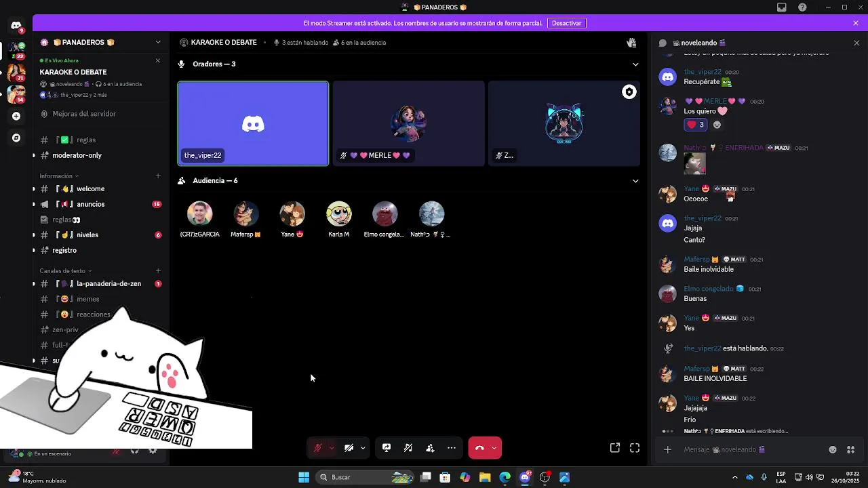
Task: Close the Streamer mode notice banner
Action: (856, 23)
